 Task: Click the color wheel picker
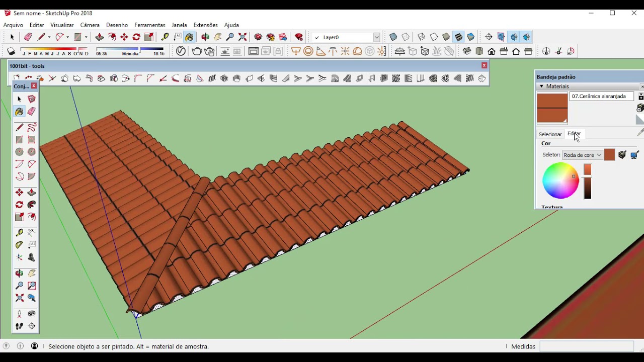(560, 181)
